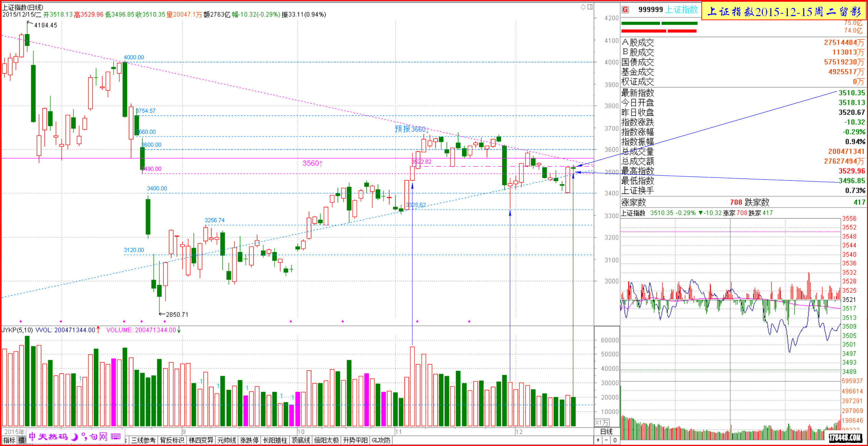Click the 国债成交 row

pyautogui.click(x=743, y=62)
